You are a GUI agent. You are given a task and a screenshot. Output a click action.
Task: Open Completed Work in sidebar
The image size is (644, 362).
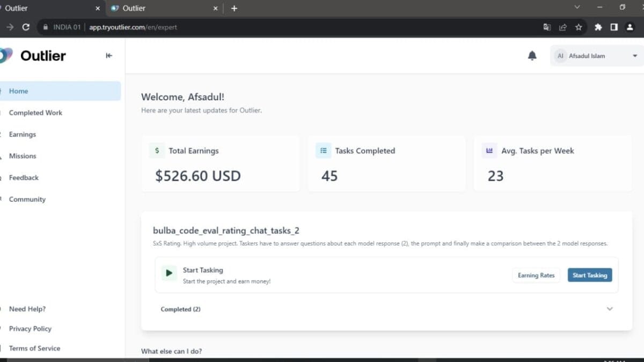[x=35, y=113]
